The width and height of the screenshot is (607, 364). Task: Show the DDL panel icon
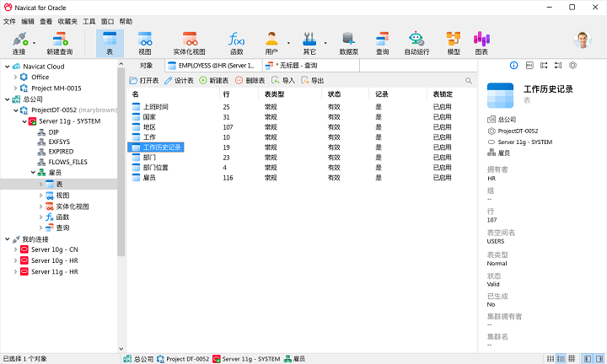[529, 66]
